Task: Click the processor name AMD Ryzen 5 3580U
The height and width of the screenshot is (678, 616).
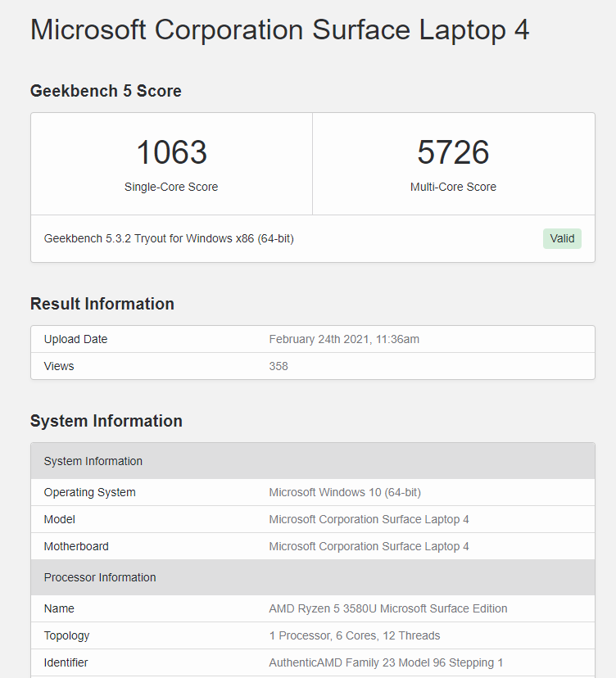Action: [388, 608]
